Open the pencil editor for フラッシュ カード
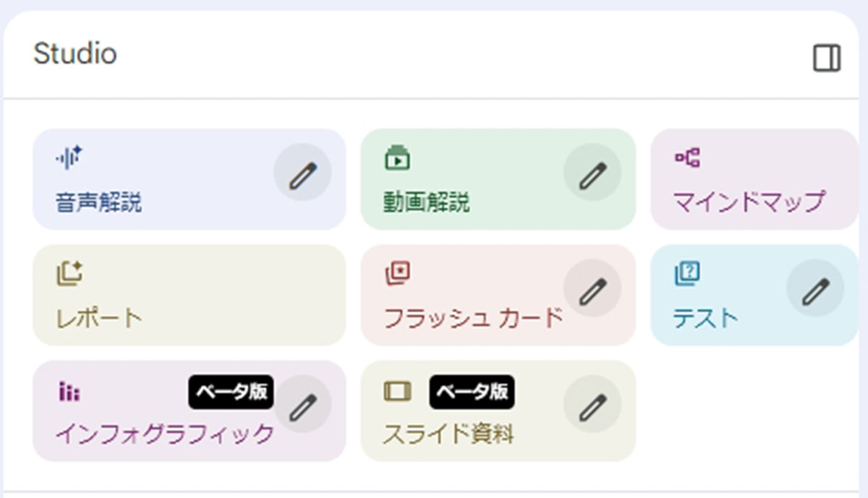The image size is (868, 498). point(592,290)
